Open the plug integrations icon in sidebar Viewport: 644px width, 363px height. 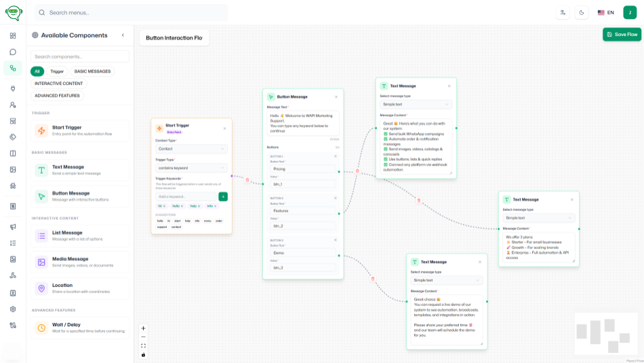point(13,88)
